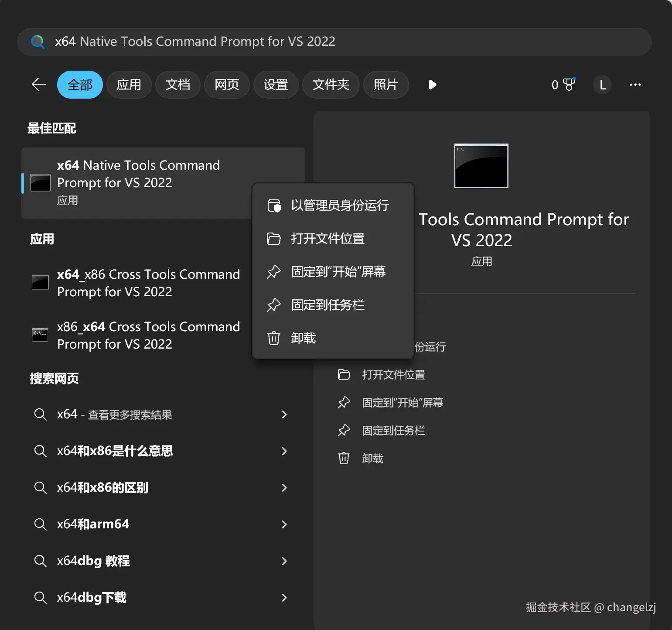Viewport: 672px width, 630px height.
Task: Switch to the 设置 filter tab
Action: pos(276,85)
